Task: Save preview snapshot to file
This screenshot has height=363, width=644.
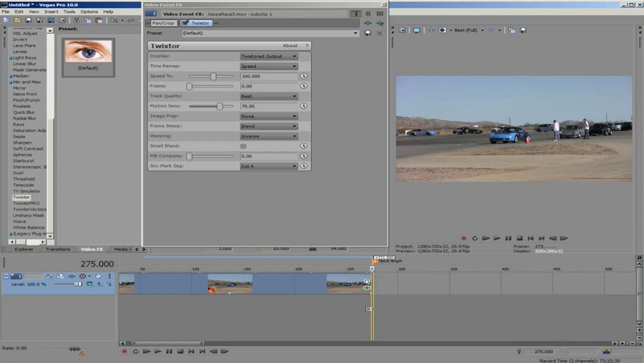Action: point(523,30)
